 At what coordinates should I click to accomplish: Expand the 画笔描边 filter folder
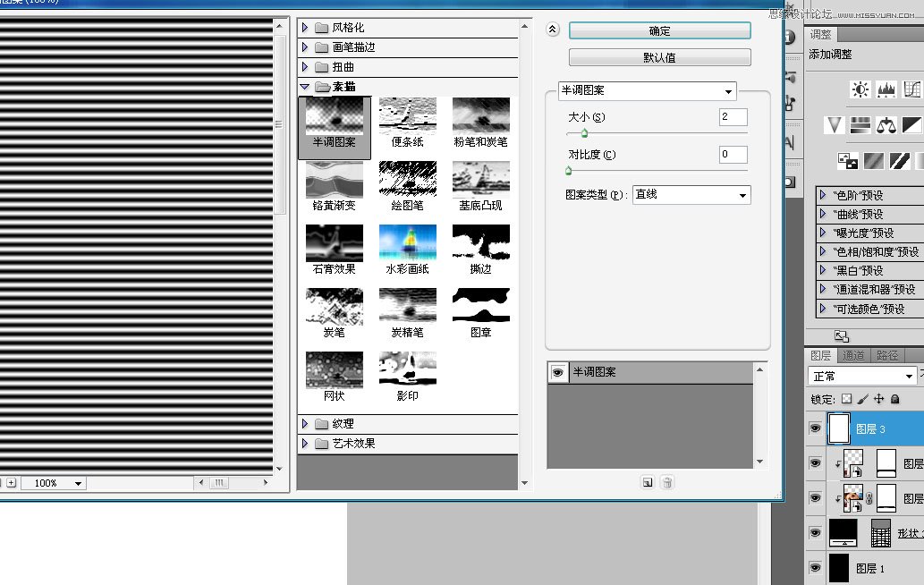point(305,47)
